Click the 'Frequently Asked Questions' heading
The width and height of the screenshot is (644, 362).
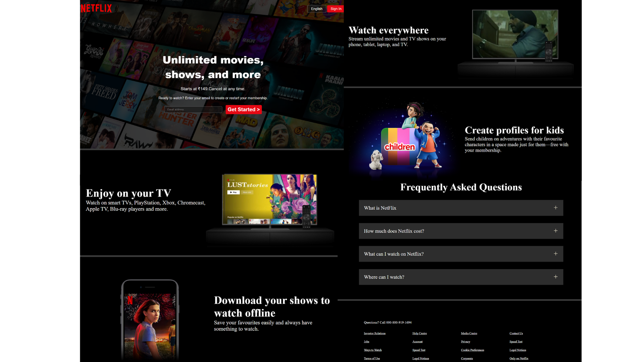click(x=461, y=187)
